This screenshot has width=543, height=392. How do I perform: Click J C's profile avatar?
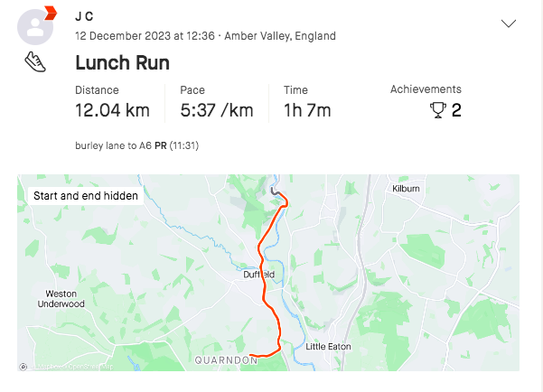click(x=36, y=27)
